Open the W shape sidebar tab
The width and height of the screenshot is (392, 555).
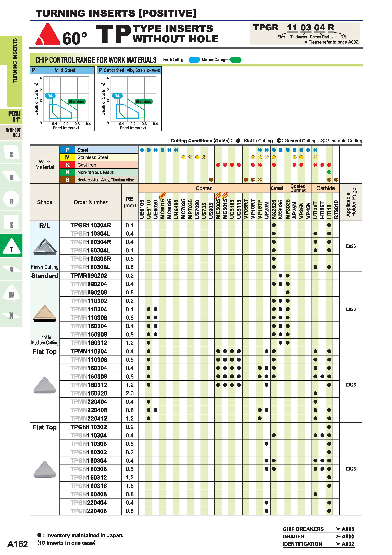11,293
